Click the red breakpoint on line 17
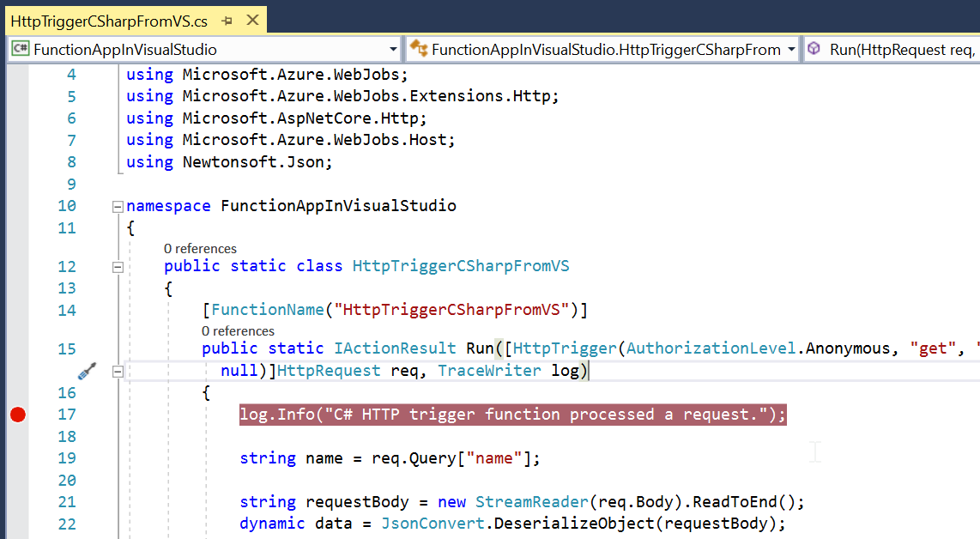 pos(16,415)
